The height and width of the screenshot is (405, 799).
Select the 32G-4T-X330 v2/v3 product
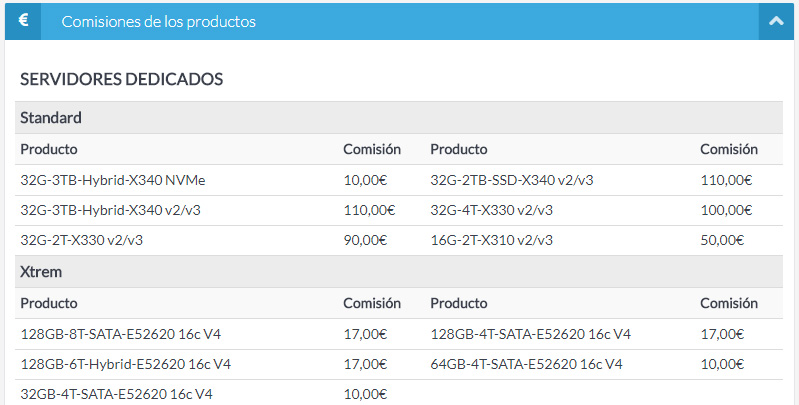pos(491,210)
